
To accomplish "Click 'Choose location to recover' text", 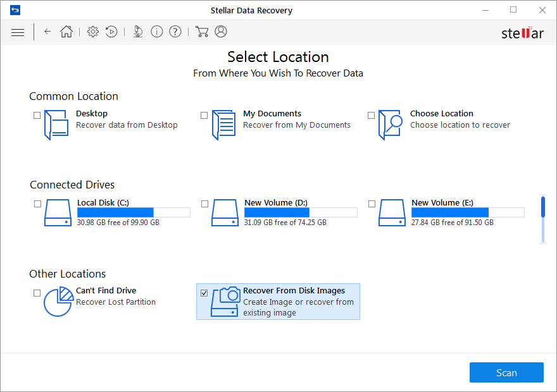I will (x=460, y=125).
